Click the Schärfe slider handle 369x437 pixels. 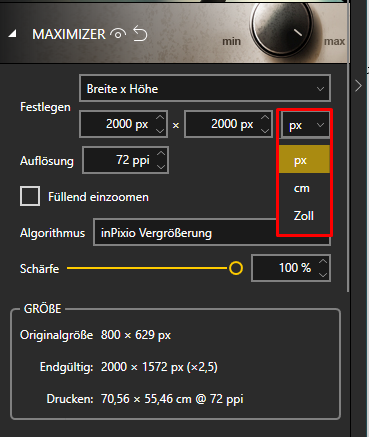[236, 268]
